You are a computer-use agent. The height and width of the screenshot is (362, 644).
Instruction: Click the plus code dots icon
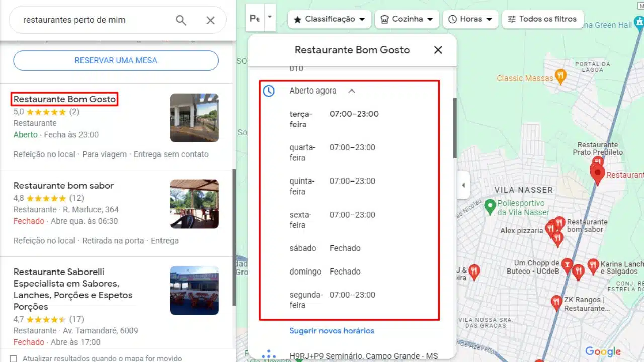pos(269,355)
